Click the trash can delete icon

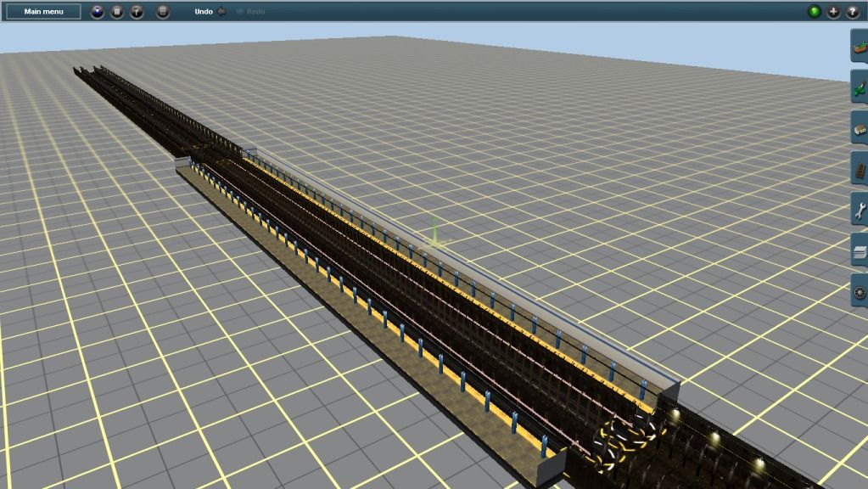click(117, 11)
